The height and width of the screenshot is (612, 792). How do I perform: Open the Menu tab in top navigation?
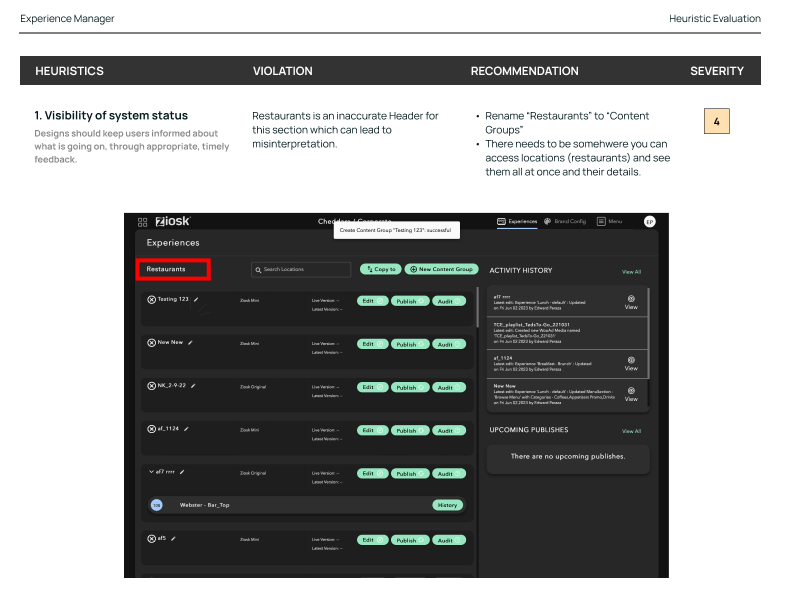[609, 221]
